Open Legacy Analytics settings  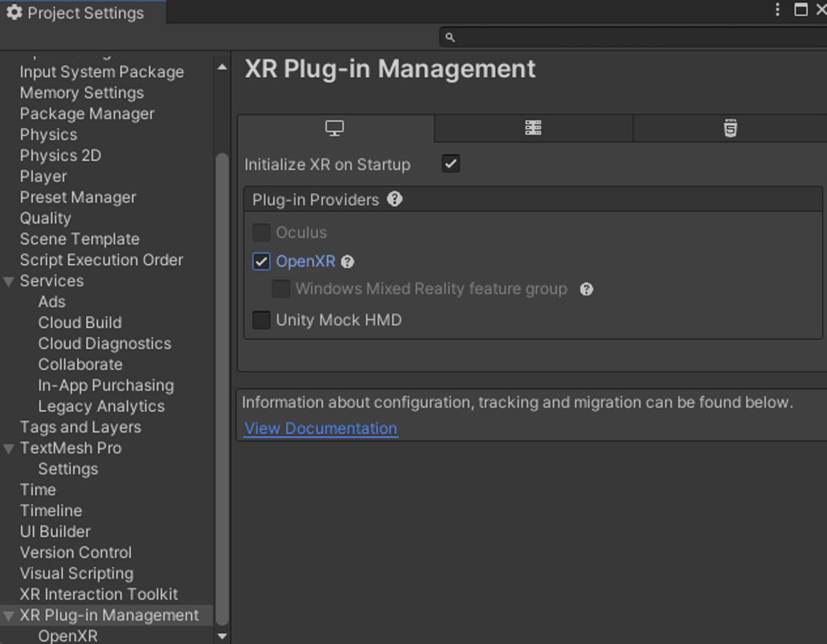[x=101, y=406]
